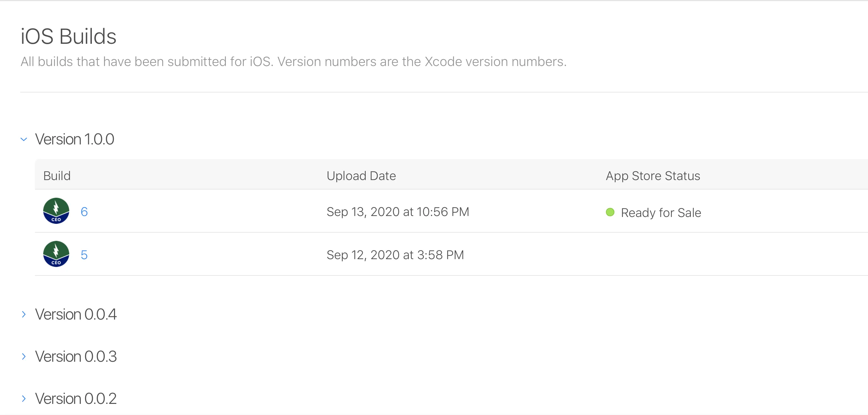Open build number 5 link

pos(84,255)
